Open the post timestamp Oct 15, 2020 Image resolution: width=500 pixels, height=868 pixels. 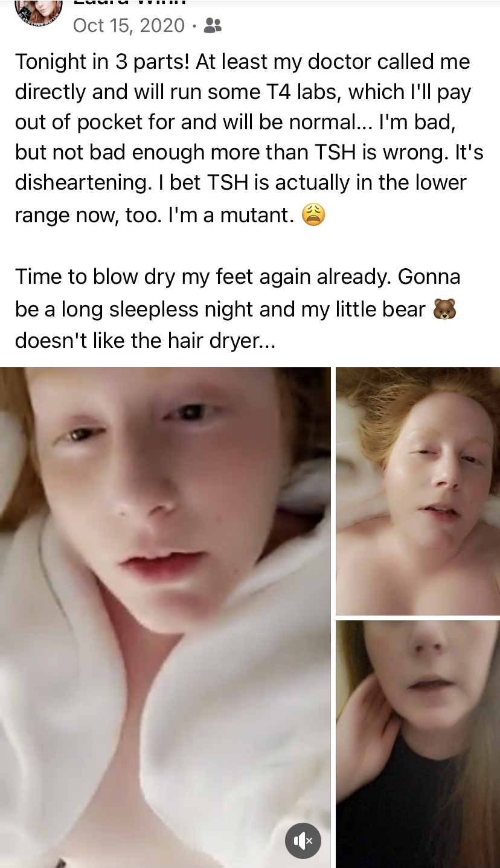[129, 25]
